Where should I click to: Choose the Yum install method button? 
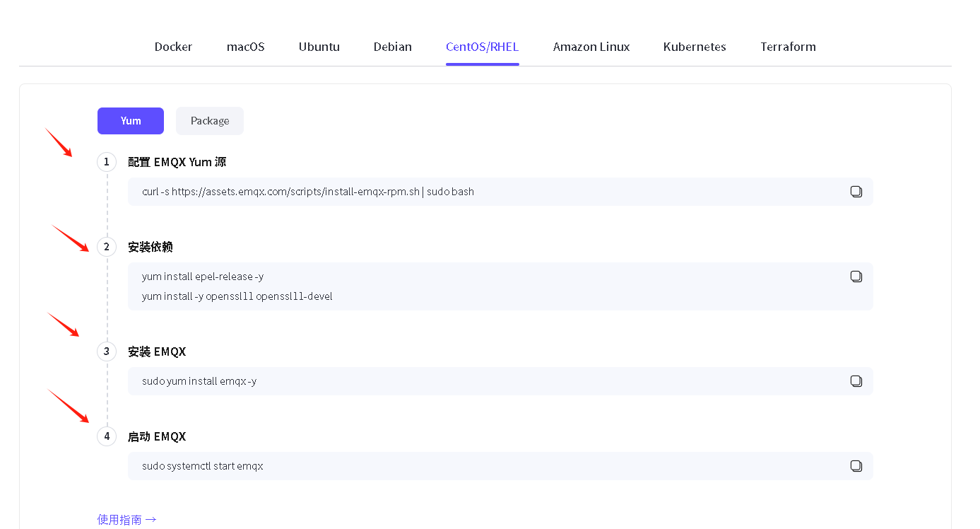131,121
